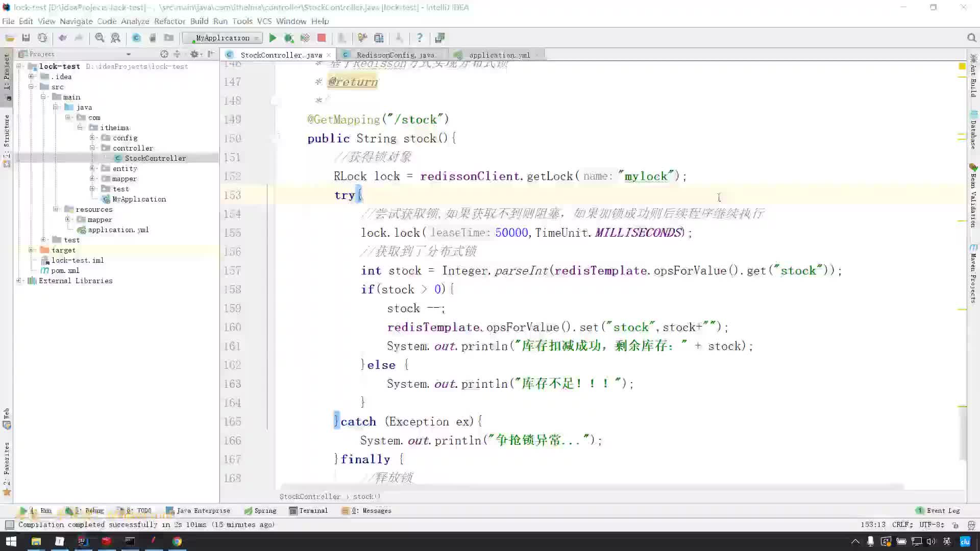Image resolution: width=980 pixels, height=551 pixels.
Task: Click the Replace icon next to Find
Action: click(116, 38)
